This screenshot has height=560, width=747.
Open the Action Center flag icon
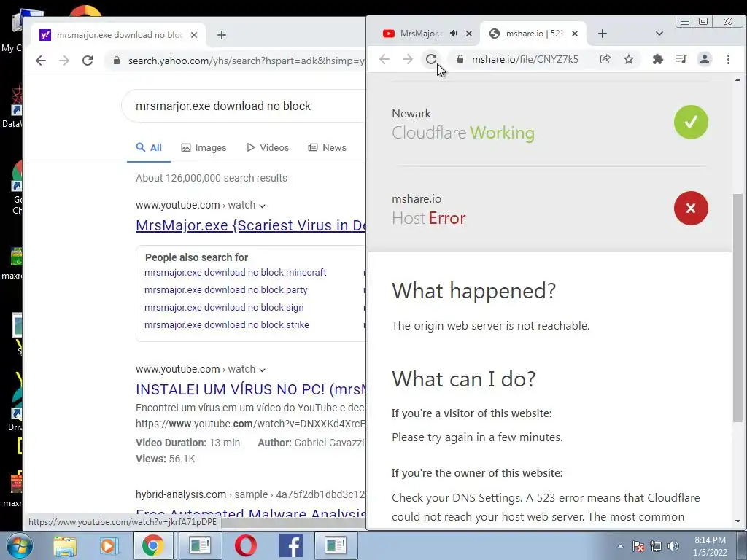(x=638, y=546)
